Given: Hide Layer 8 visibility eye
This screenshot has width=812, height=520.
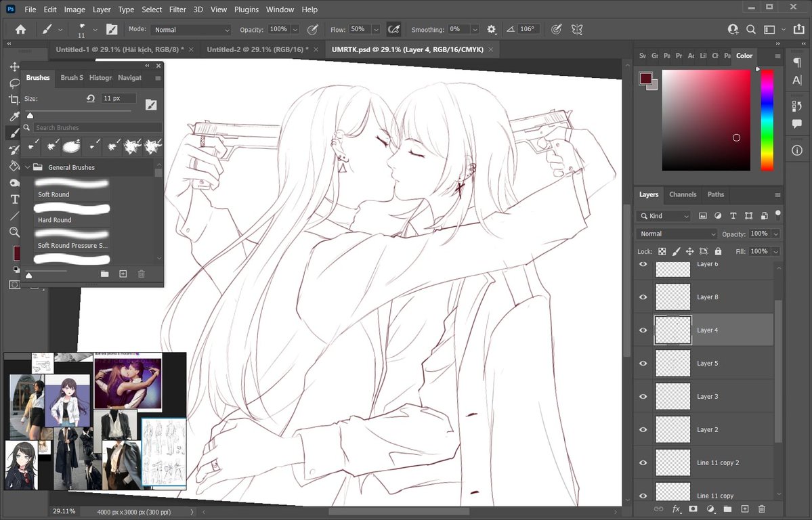Looking at the screenshot, I should click(x=643, y=297).
